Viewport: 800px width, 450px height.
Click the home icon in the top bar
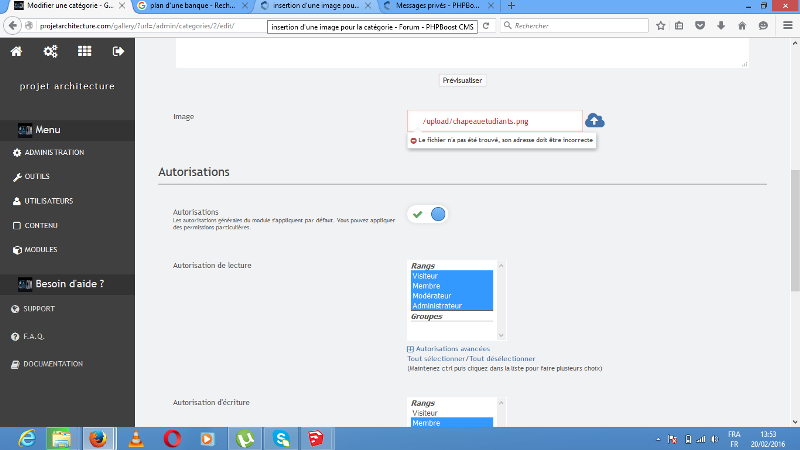(16, 51)
